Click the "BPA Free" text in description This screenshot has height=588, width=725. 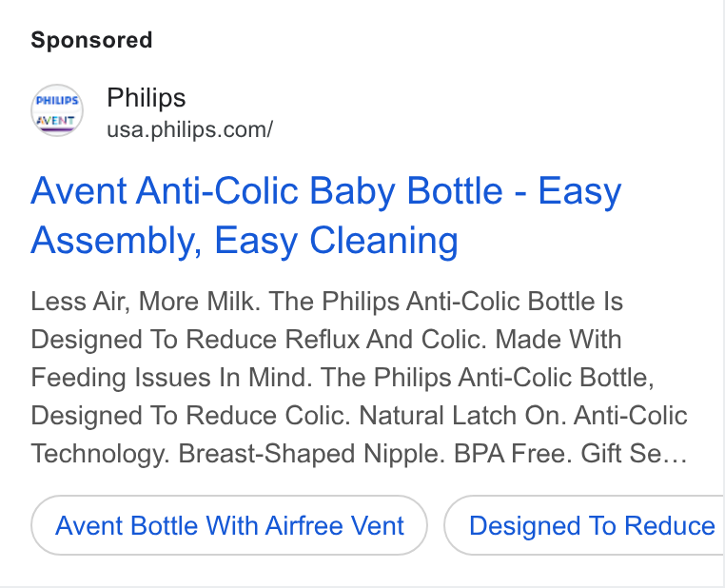(x=513, y=454)
